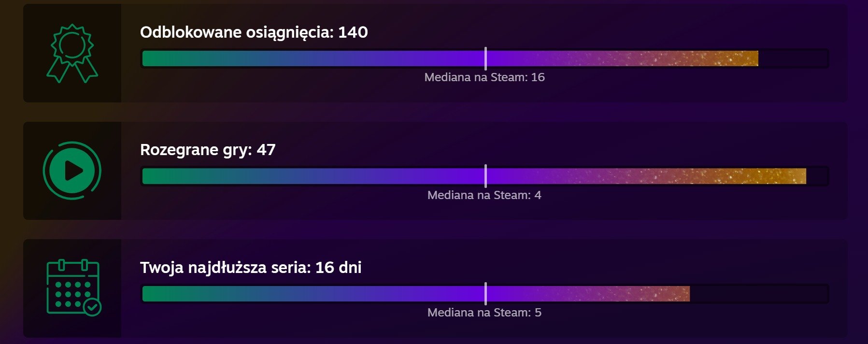Click the 'Mediana na Steam: 16' label

click(x=484, y=77)
